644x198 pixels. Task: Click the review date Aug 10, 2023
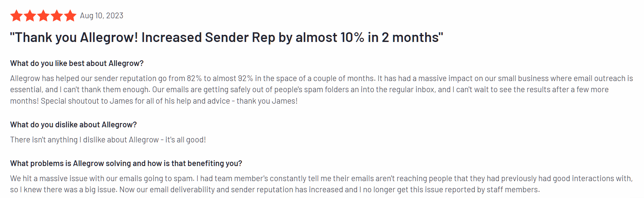coord(101,16)
